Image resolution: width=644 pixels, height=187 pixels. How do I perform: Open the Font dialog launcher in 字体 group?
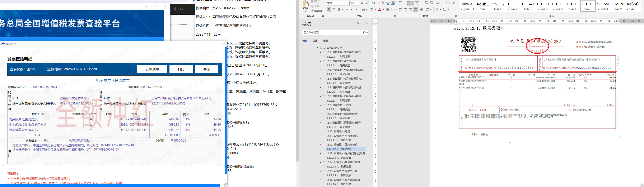[x=395, y=16]
